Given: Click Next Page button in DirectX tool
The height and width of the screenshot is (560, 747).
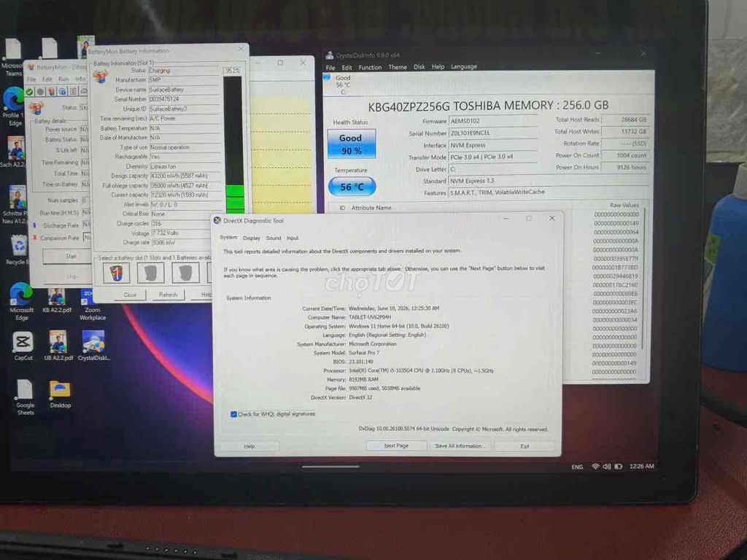Looking at the screenshot, I should pos(396,446).
